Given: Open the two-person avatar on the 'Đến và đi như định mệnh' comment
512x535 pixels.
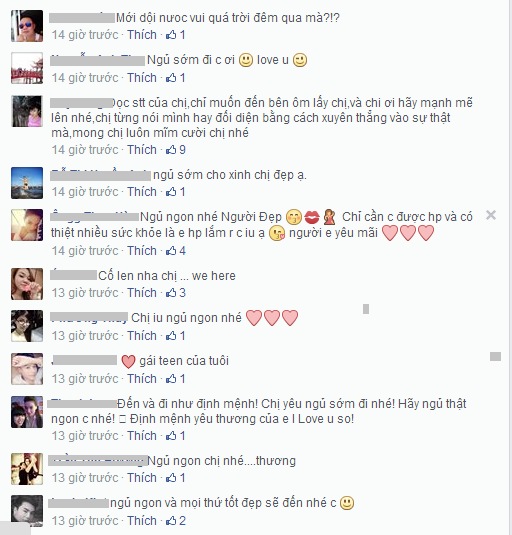Looking at the screenshot, I should (27, 412).
